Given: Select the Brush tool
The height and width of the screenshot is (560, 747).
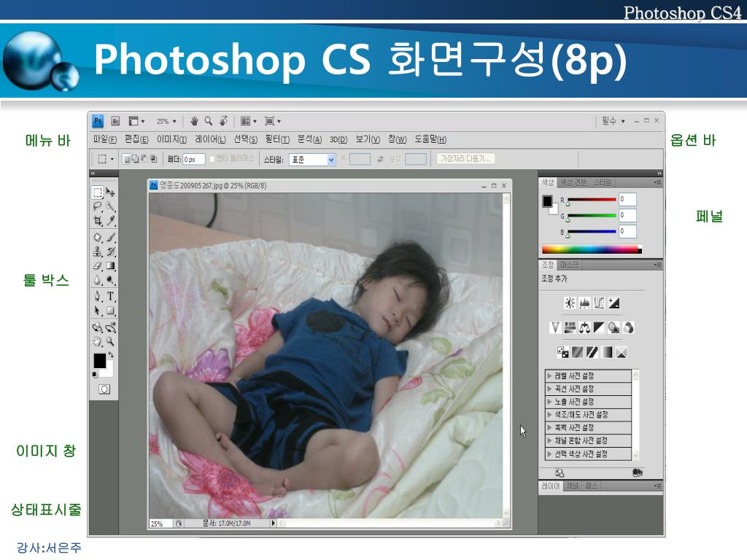Looking at the screenshot, I should 111,237.
